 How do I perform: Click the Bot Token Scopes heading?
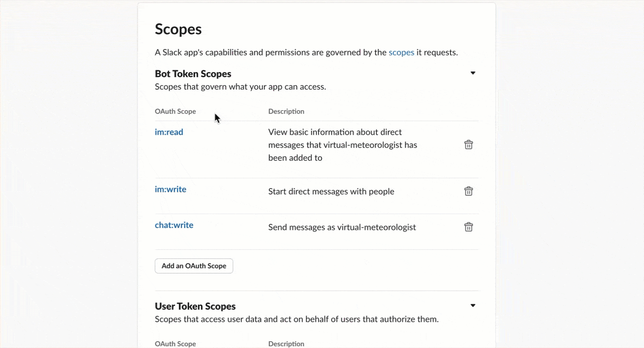[x=193, y=73]
